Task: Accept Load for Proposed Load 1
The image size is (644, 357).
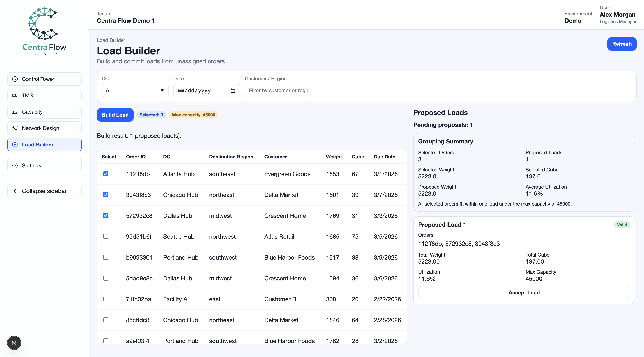Action: tap(524, 293)
